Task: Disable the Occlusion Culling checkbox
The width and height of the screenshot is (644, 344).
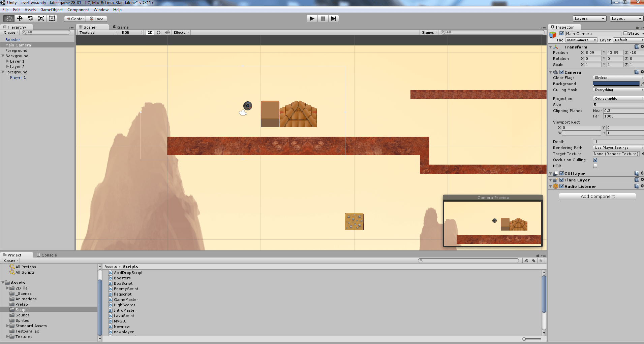Action: click(595, 160)
